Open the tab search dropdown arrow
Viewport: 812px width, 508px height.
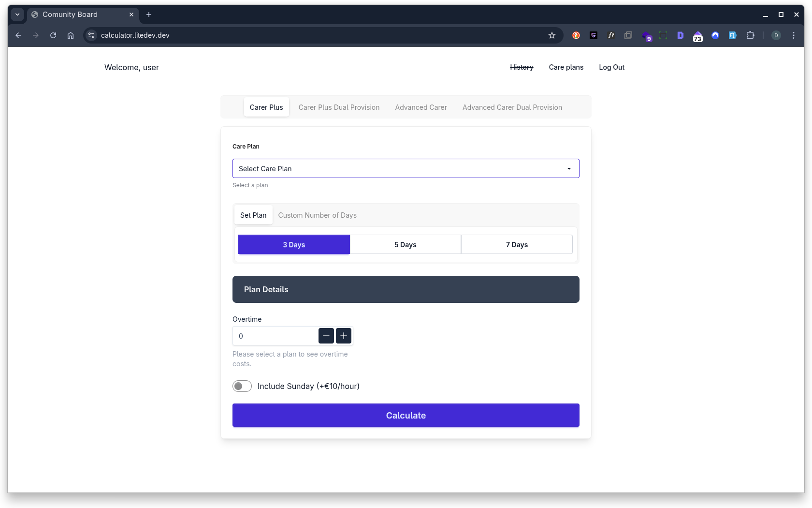tap(17, 15)
